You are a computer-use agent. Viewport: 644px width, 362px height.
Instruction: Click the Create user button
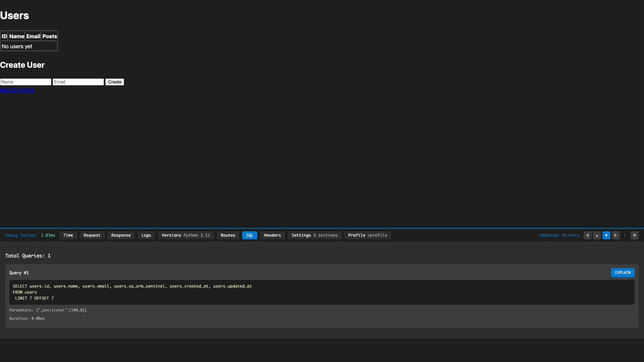pyautogui.click(x=114, y=82)
